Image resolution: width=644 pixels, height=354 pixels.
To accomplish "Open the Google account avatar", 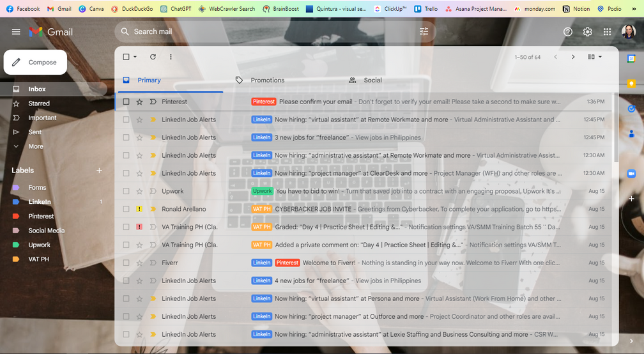I will (x=629, y=31).
